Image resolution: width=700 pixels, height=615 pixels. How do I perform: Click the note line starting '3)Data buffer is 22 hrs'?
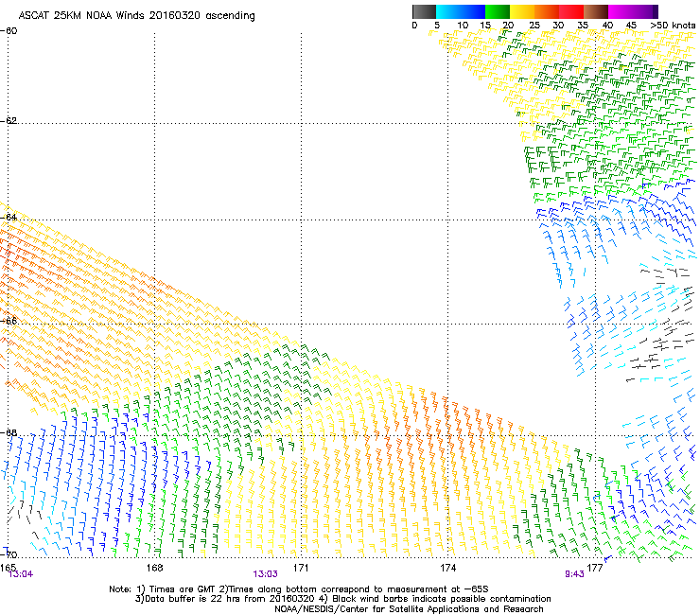coord(342,599)
